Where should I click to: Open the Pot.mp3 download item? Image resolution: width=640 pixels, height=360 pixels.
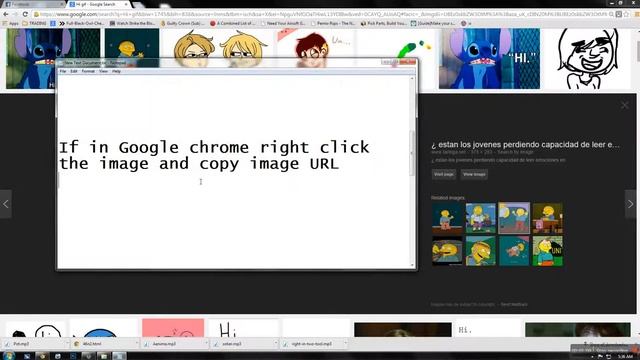[32, 344]
